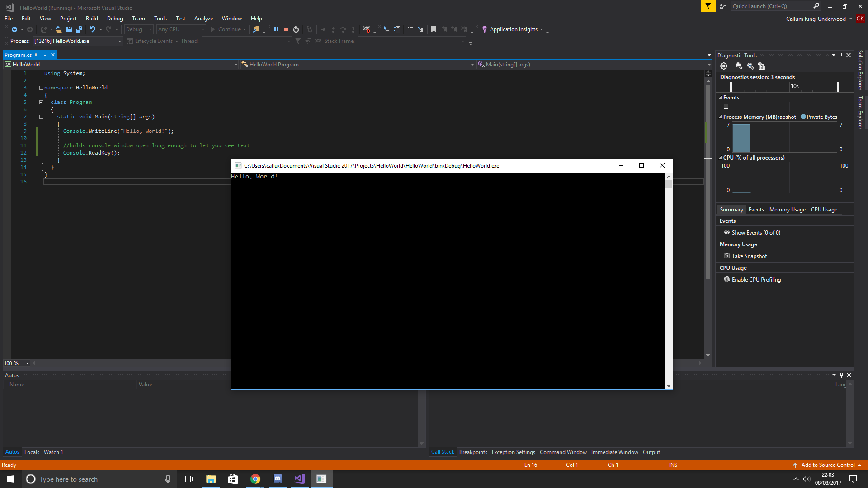Collapse the Process Memory graph section
868x488 pixels.
tap(720, 117)
